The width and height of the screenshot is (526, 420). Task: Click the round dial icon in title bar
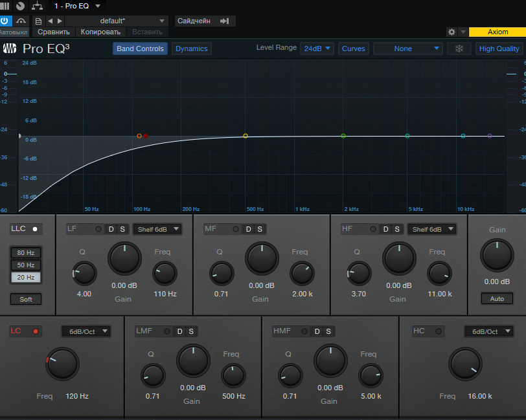pyautogui.click(x=21, y=6)
